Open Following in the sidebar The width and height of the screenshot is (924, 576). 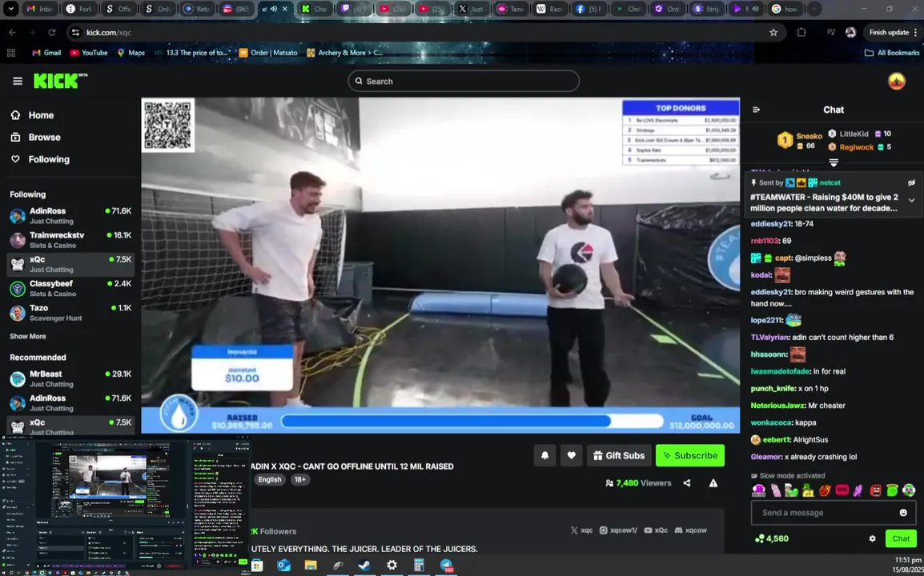click(x=48, y=159)
